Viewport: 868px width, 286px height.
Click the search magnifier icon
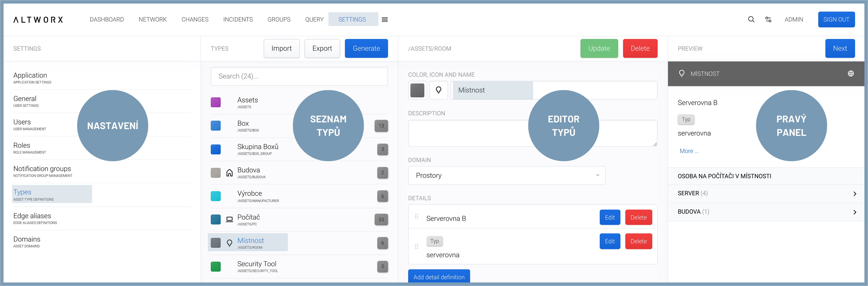[751, 19]
